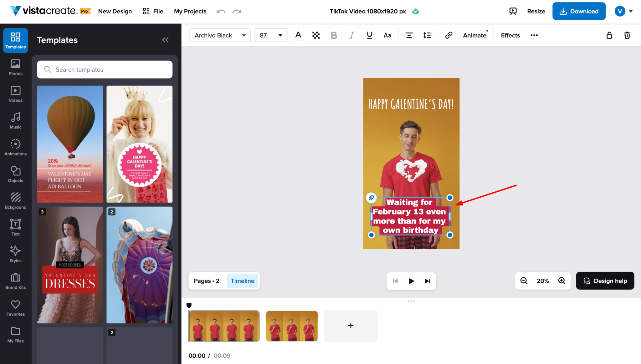
Task: Click the search templates field
Action: (105, 69)
